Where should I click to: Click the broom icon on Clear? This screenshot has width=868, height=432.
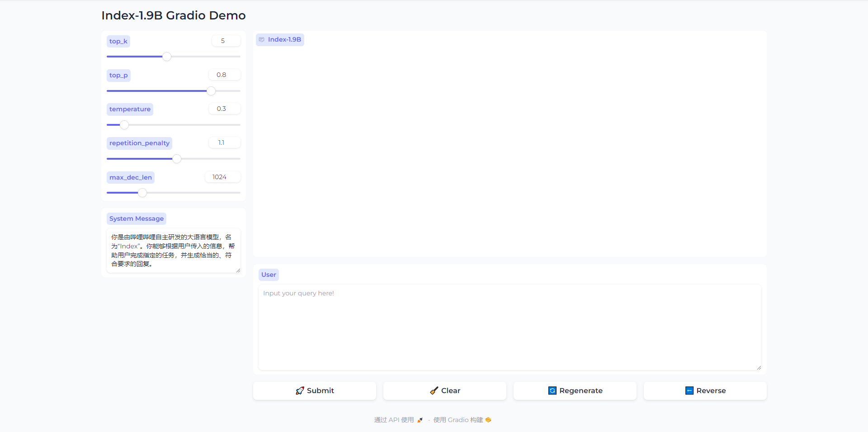pyautogui.click(x=434, y=390)
